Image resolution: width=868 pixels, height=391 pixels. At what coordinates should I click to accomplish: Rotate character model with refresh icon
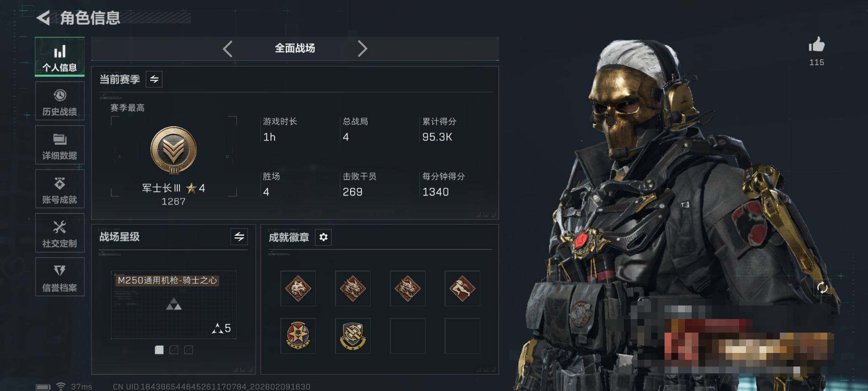pos(822,287)
